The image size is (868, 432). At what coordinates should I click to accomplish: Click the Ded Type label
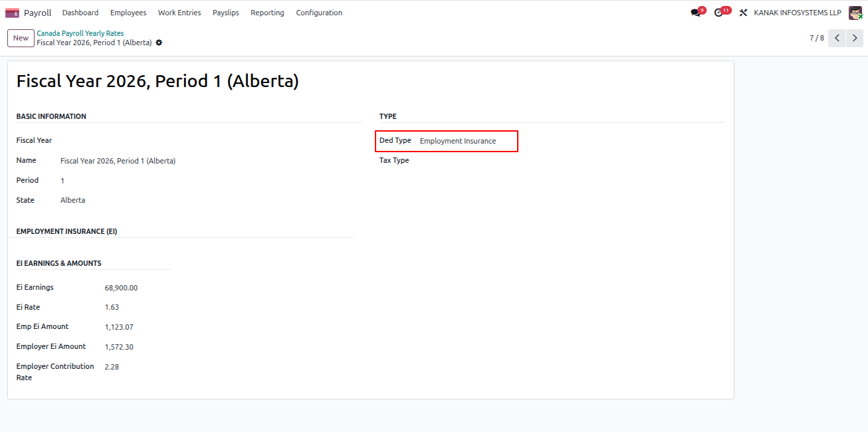click(395, 141)
